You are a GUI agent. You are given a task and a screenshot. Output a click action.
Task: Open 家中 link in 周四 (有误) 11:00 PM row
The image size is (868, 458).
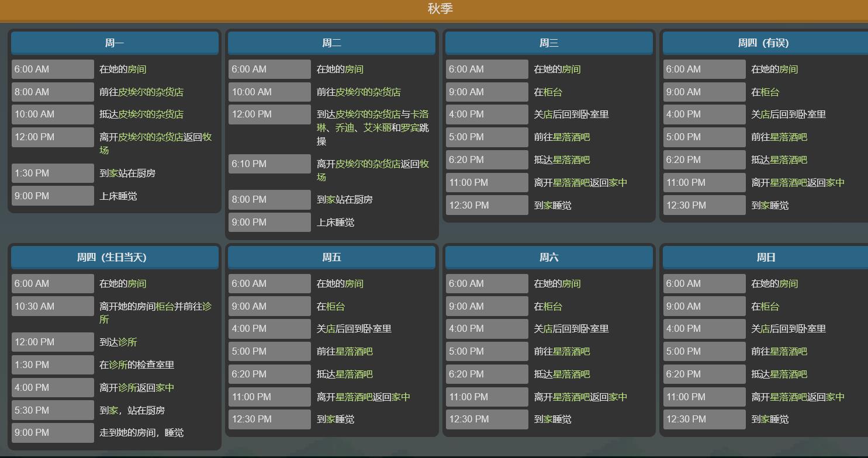(x=836, y=182)
